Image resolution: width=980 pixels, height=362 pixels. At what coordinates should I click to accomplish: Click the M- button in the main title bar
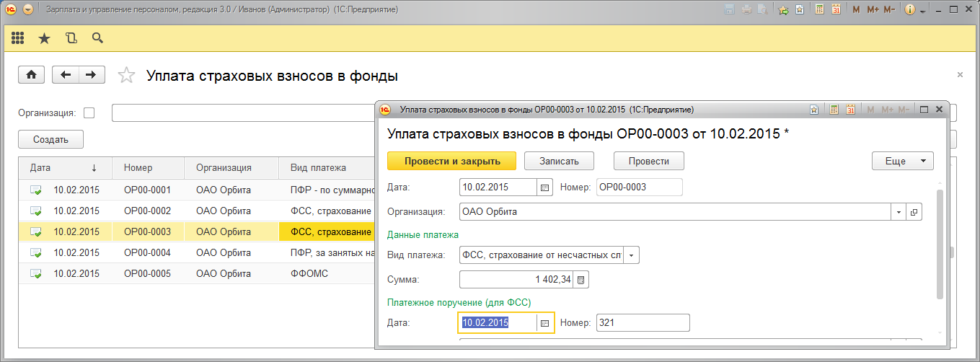[889, 10]
